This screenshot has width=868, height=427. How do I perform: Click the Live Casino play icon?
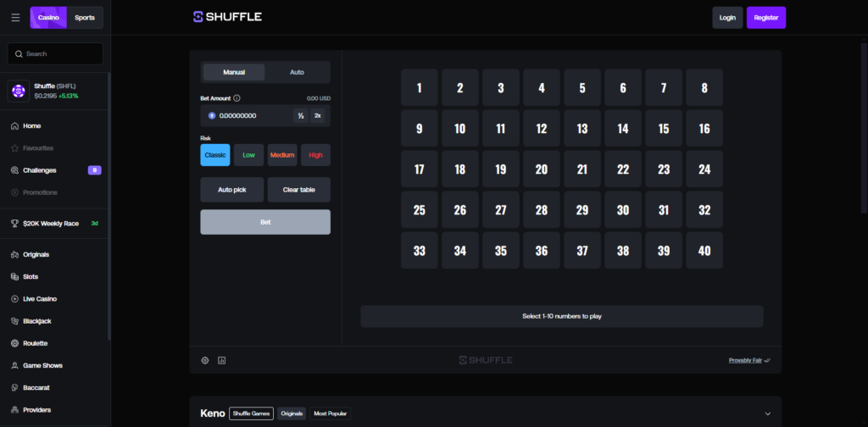15,299
